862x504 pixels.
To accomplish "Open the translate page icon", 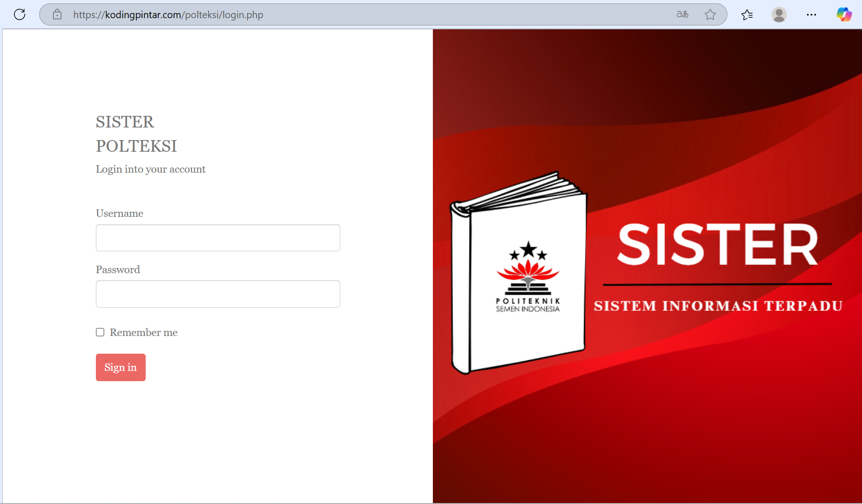I will coord(682,14).
